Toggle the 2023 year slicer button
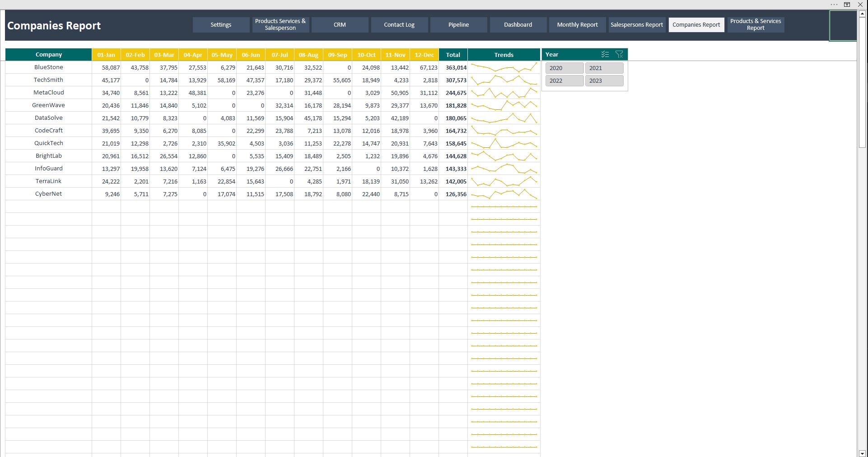The width and height of the screenshot is (868, 457). coord(604,81)
